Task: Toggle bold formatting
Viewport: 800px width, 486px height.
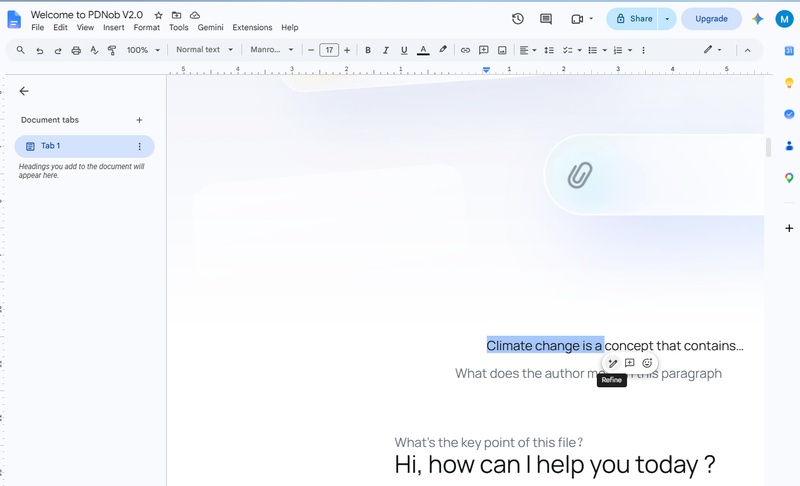Action: (367, 50)
